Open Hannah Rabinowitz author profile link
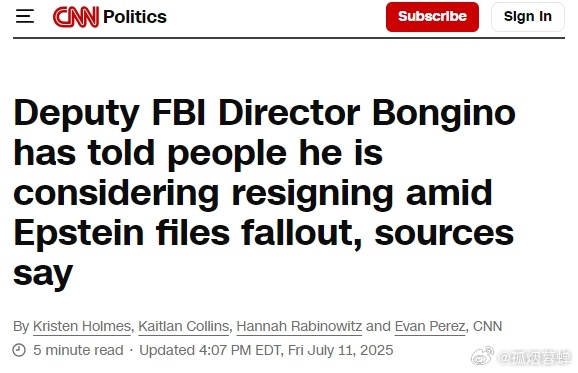The image size is (578, 373). coord(299,327)
